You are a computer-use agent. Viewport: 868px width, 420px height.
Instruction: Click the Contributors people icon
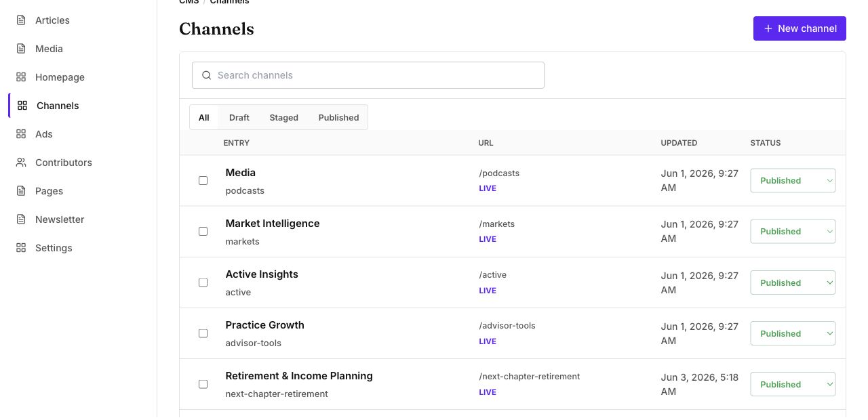pyautogui.click(x=21, y=163)
